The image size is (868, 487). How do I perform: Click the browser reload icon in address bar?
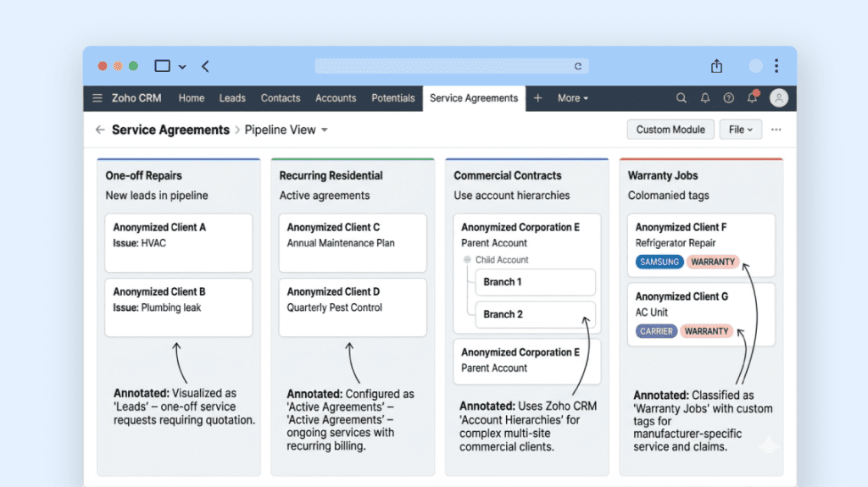pos(578,66)
